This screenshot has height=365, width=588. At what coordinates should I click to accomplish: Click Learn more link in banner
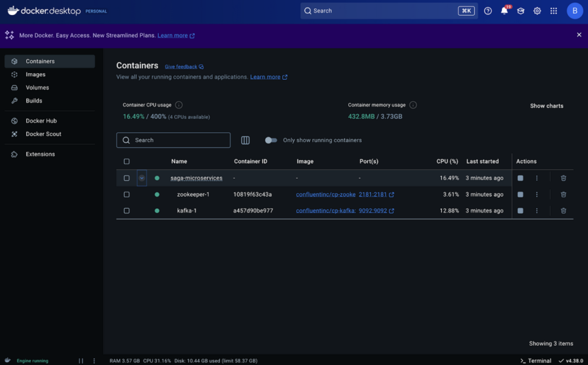pyautogui.click(x=176, y=36)
